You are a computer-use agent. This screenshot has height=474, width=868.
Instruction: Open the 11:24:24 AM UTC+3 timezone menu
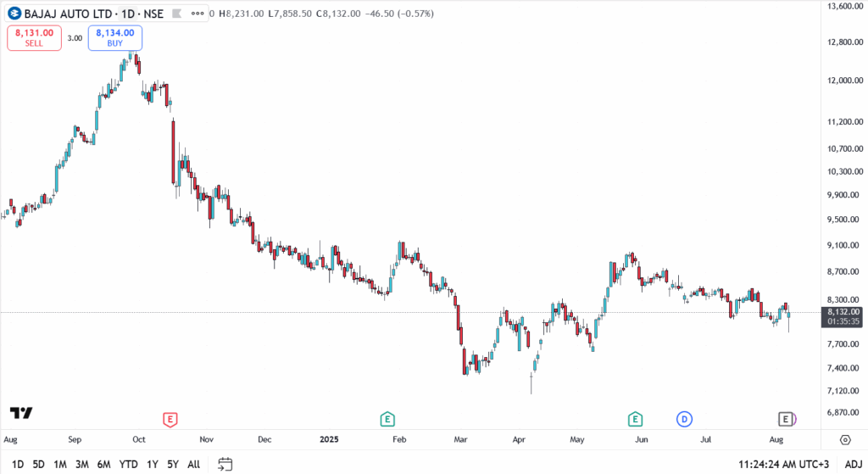(783, 464)
